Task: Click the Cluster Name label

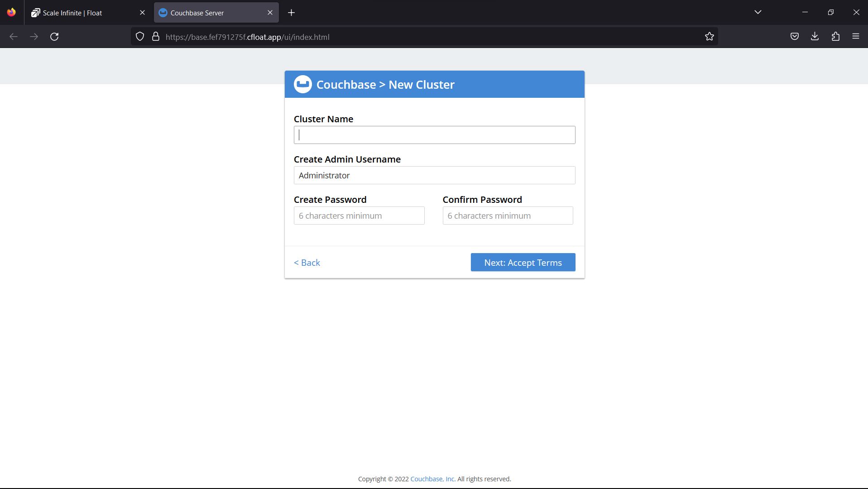Action: tap(323, 119)
